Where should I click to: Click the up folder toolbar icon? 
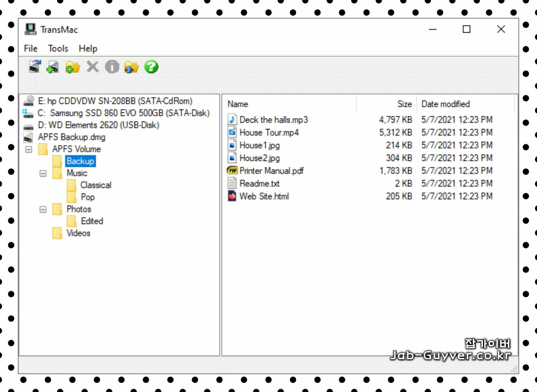coord(131,67)
